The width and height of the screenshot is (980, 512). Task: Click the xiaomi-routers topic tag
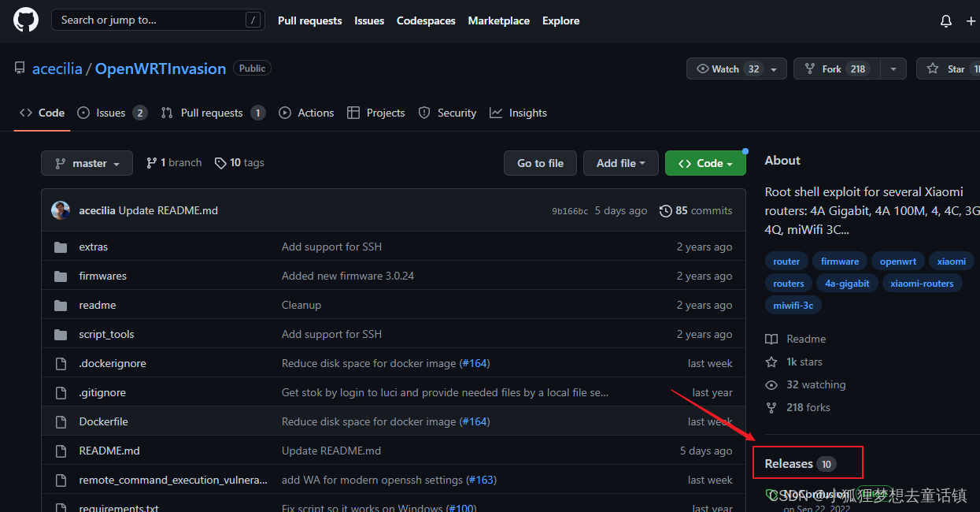[922, 284]
